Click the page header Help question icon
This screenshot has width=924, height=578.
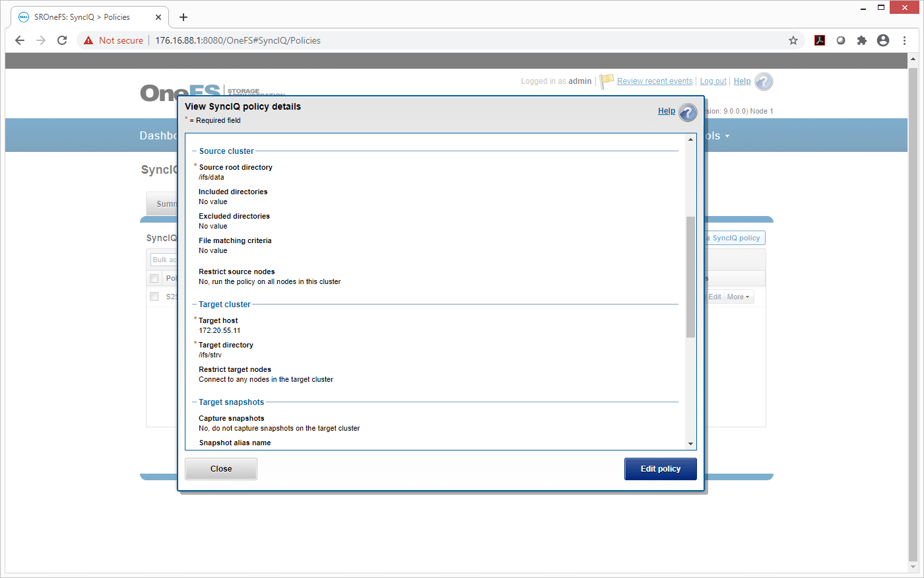[x=764, y=81]
